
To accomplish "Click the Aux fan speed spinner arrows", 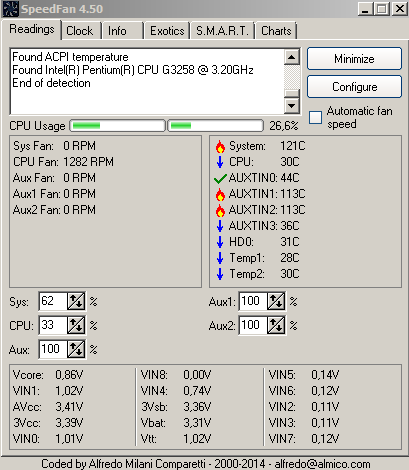I will click(x=76, y=349).
